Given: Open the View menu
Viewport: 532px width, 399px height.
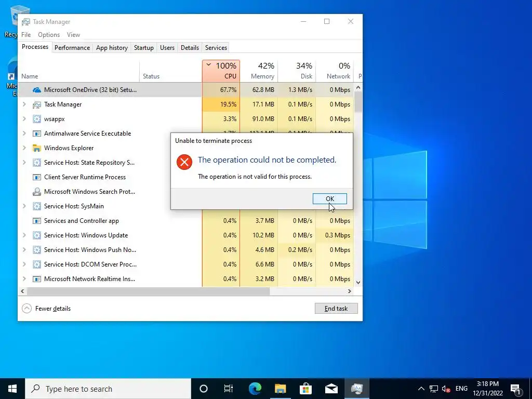Looking at the screenshot, I should point(73,35).
